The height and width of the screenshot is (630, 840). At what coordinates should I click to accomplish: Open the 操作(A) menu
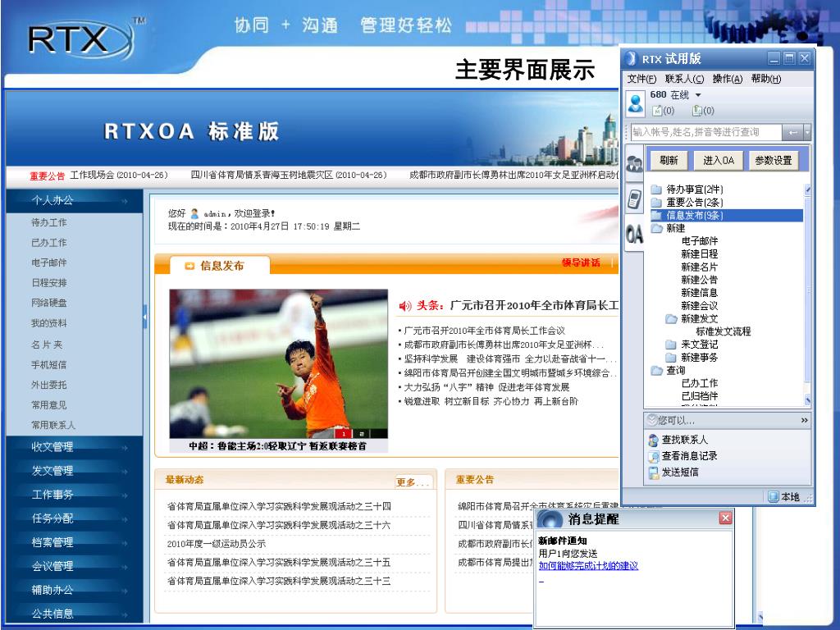727,79
